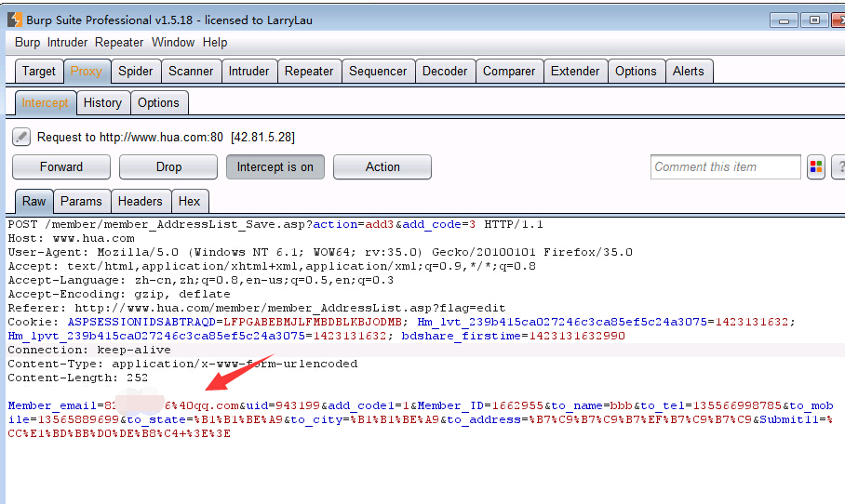
Task: Click the Comment this item field
Action: coord(725,167)
